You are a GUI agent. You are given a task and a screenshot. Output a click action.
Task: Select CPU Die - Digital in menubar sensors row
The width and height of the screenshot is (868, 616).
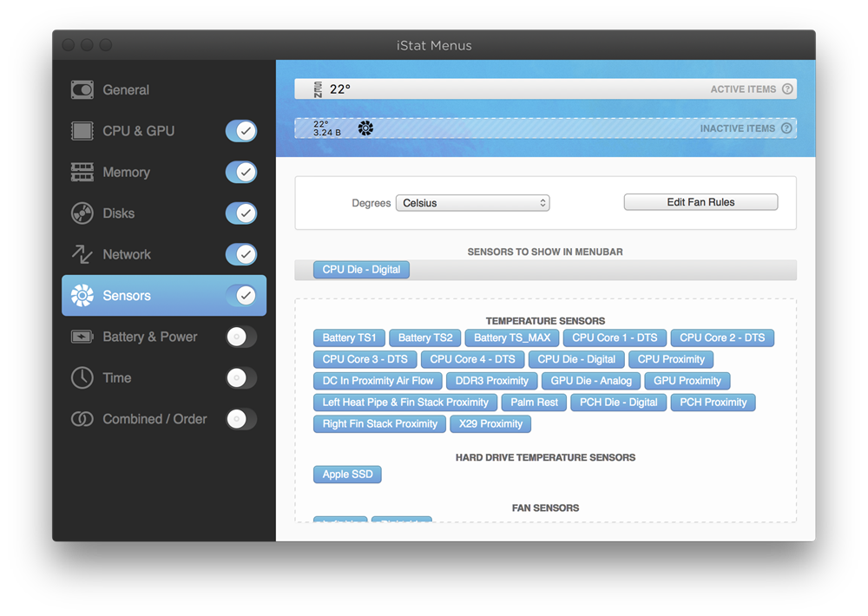click(361, 270)
